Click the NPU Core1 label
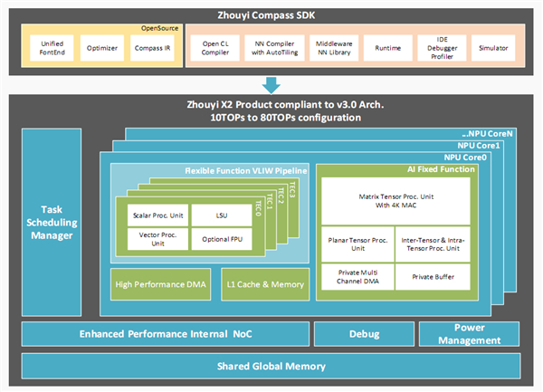The height and width of the screenshot is (392, 543). pyautogui.click(x=479, y=146)
